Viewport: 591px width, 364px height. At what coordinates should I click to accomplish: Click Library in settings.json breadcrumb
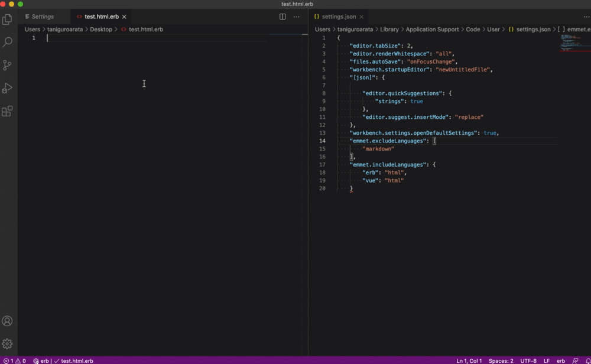(389, 29)
